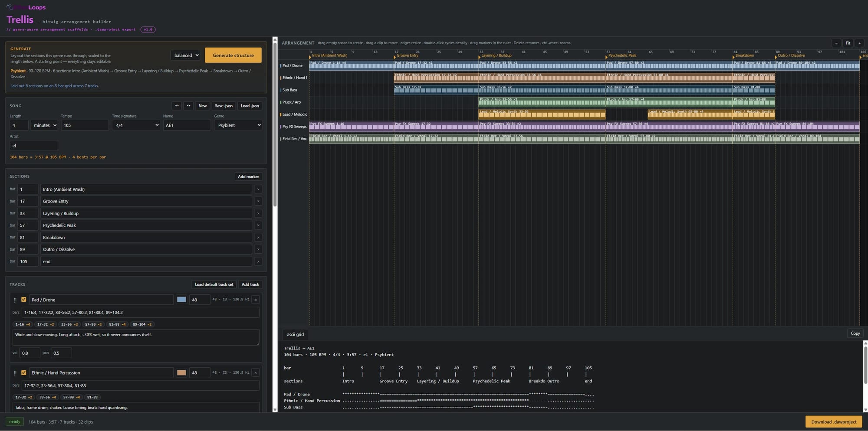Delete the Psychedelic Peak section row
This screenshot has height=431, width=868.
[258, 225]
